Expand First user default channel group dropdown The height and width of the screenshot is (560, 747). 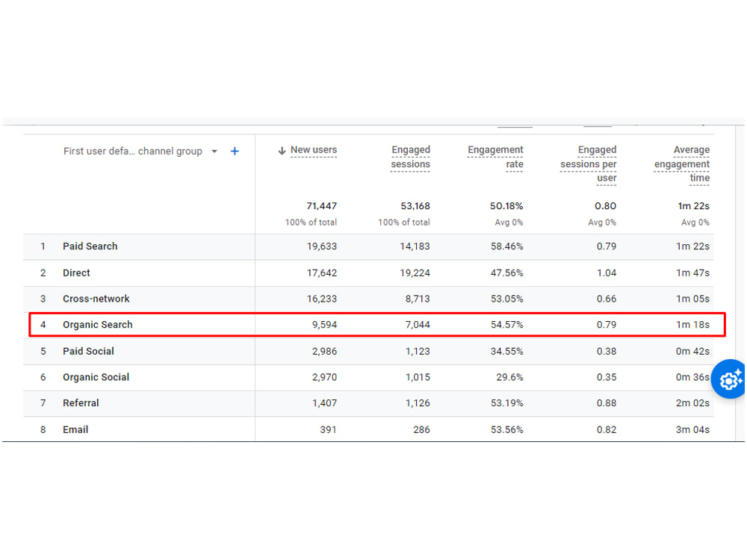[x=214, y=152]
